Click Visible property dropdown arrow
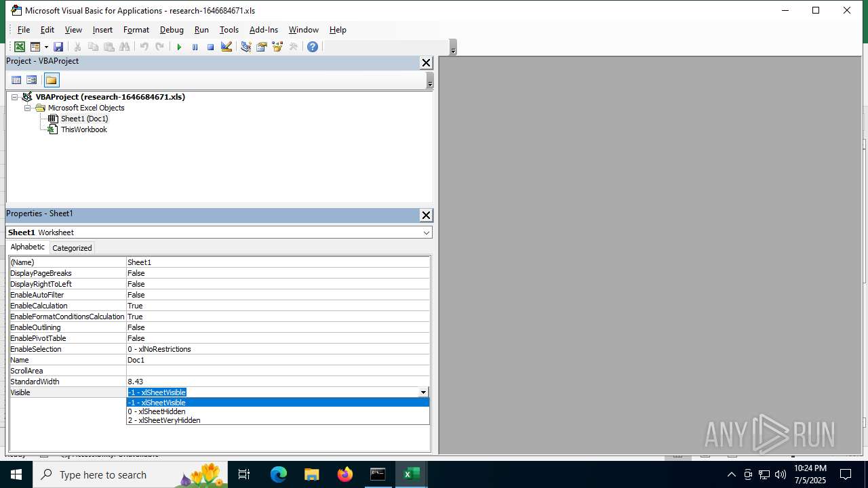 click(x=423, y=392)
